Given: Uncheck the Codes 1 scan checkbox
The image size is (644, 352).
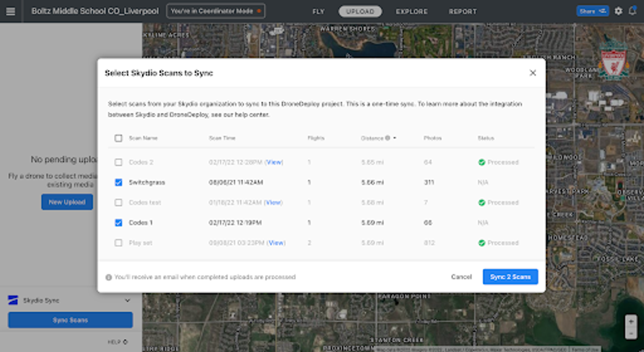Looking at the screenshot, I should pos(118,223).
